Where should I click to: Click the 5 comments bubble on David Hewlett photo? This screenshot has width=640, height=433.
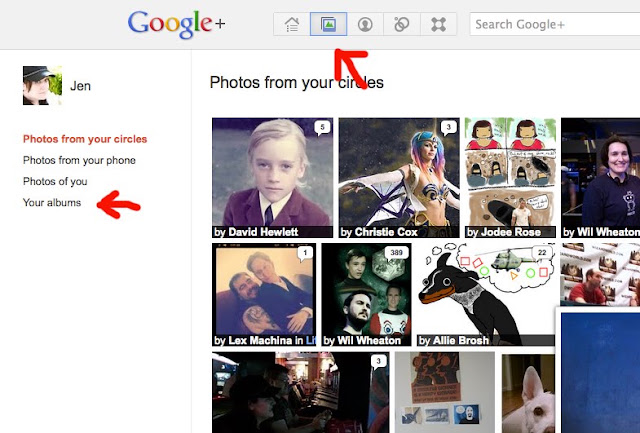point(322,128)
